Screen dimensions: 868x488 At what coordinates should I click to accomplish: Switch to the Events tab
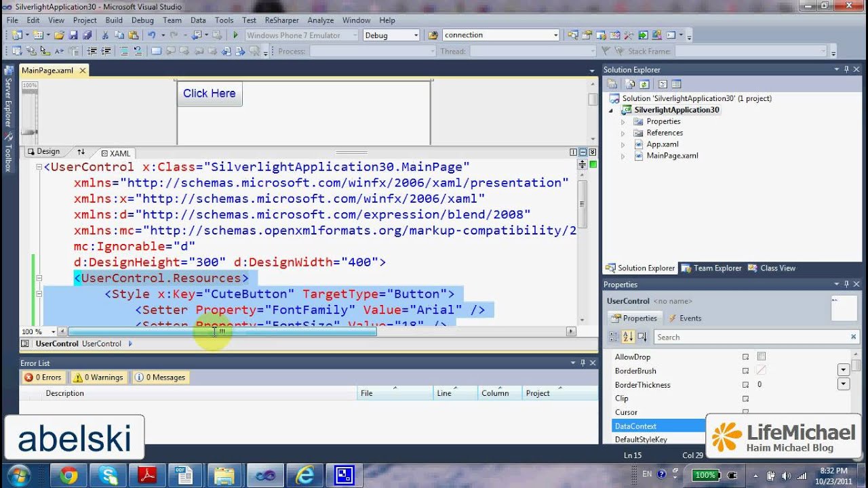(x=686, y=318)
